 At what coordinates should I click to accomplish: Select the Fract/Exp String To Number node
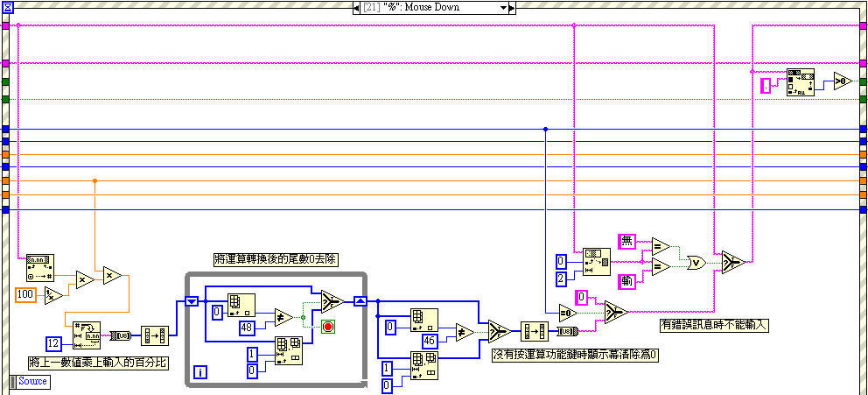[x=40, y=268]
